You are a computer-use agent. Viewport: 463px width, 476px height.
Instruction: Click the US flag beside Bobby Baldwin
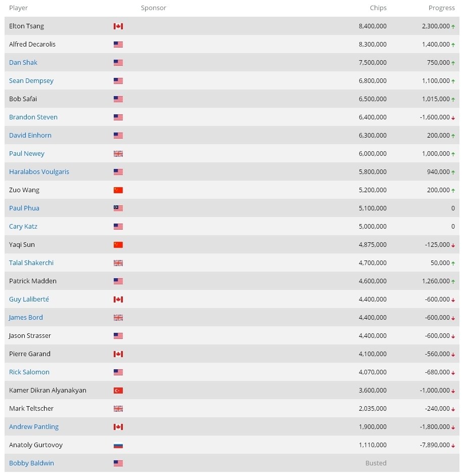[118, 463]
